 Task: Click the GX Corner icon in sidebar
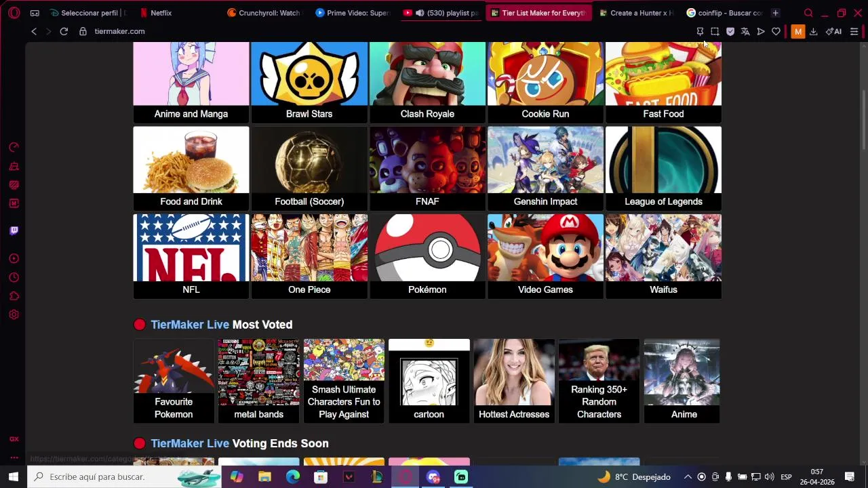point(14,439)
